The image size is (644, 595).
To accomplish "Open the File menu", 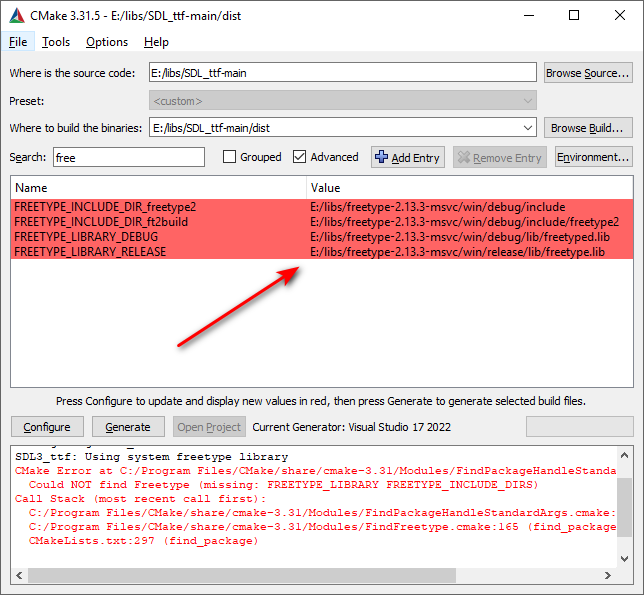I will click(x=18, y=42).
